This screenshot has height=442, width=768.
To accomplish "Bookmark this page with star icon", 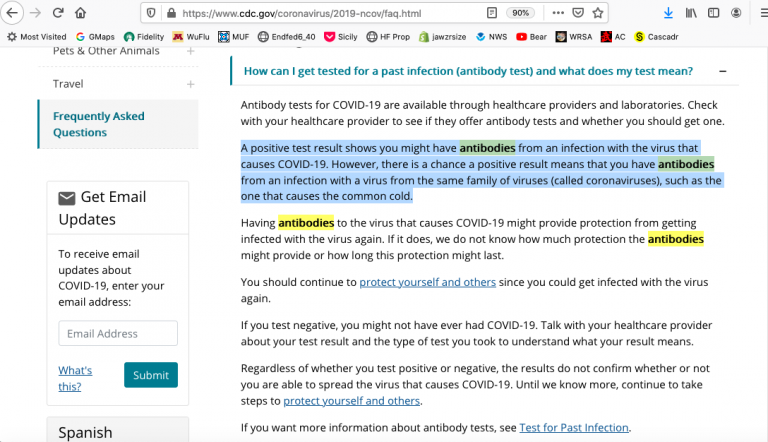I will click(x=597, y=13).
